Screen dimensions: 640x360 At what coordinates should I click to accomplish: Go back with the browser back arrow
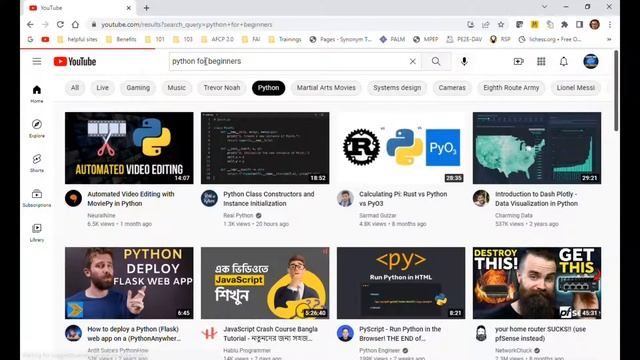(x=30, y=24)
